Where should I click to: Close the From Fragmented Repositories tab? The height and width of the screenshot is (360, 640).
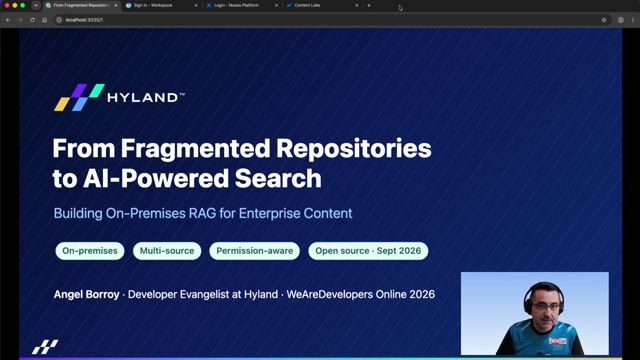pyautogui.click(x=116, y=5)
